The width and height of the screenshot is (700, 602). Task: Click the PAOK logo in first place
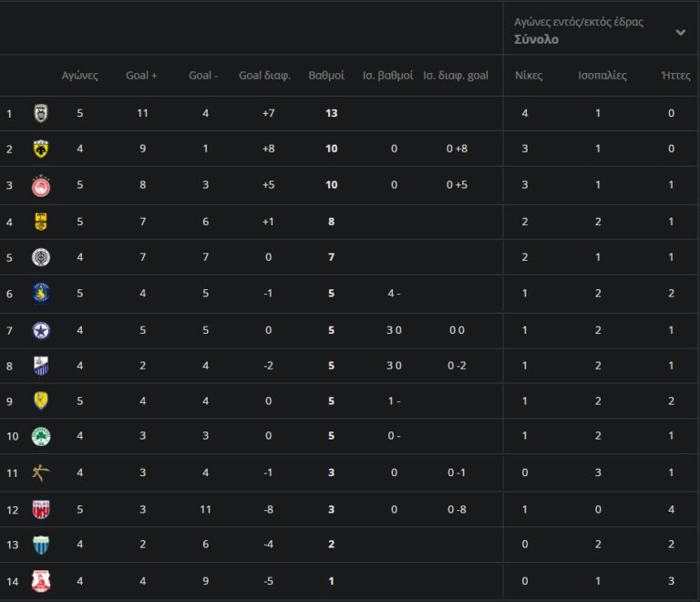click(x=41, y=113)
